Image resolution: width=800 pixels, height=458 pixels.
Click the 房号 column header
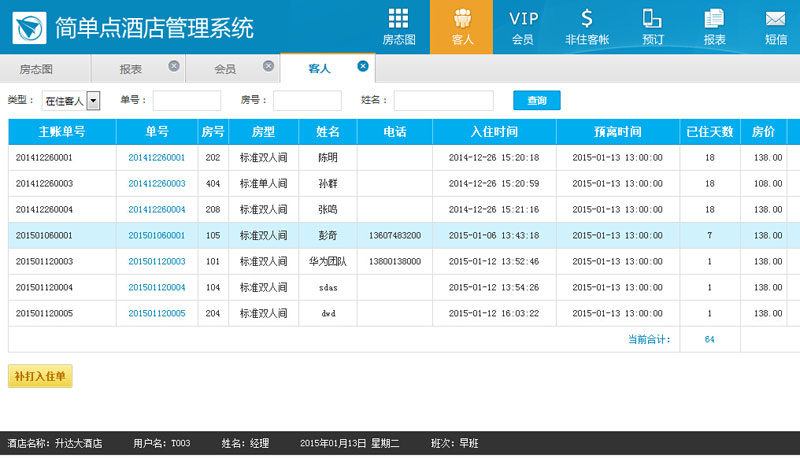(213, 132)
